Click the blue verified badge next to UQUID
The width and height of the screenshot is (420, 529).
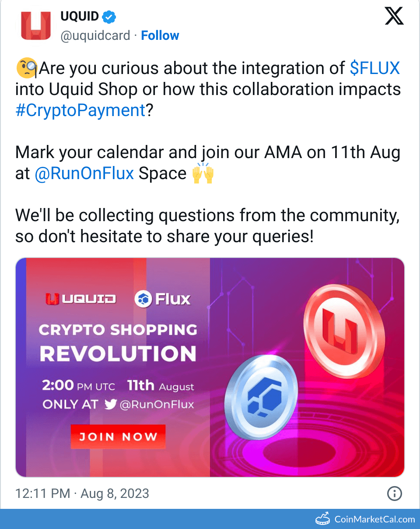pyautogui.click(x=108, y=16)
